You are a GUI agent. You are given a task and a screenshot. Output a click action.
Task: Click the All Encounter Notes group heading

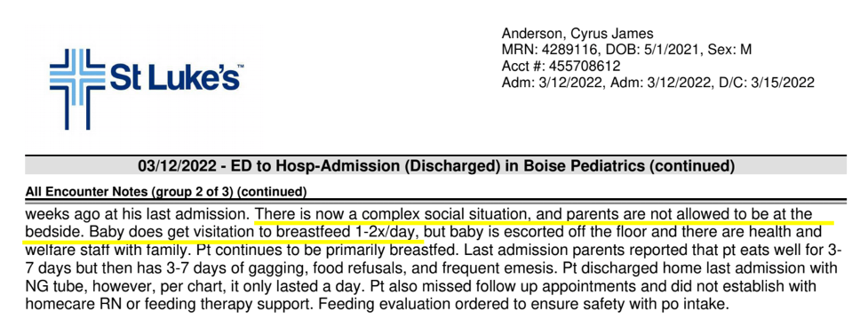tap(165, 192)
